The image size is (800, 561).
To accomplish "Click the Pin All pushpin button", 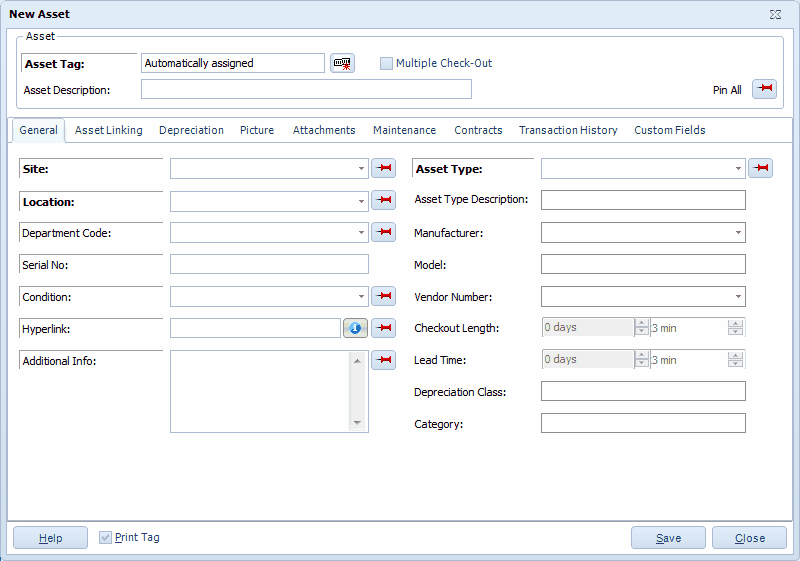I will (764, 89).
